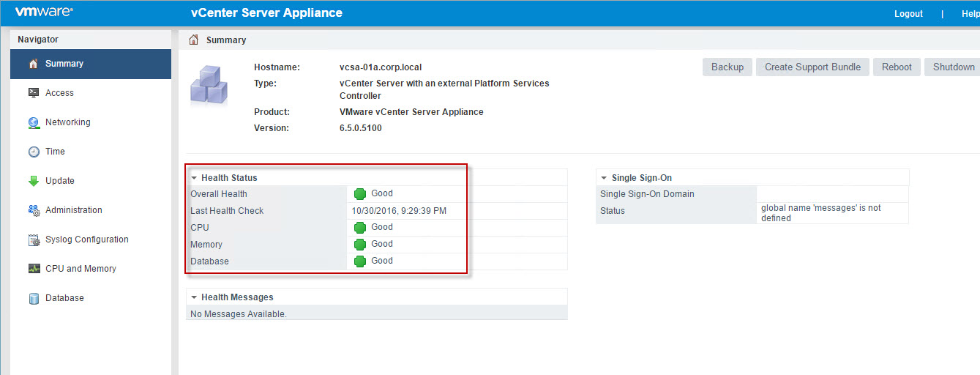980x375 pixels.
Task: Collapse the Health Messages section
Action: pyautogui.click(x=194, y=297)
